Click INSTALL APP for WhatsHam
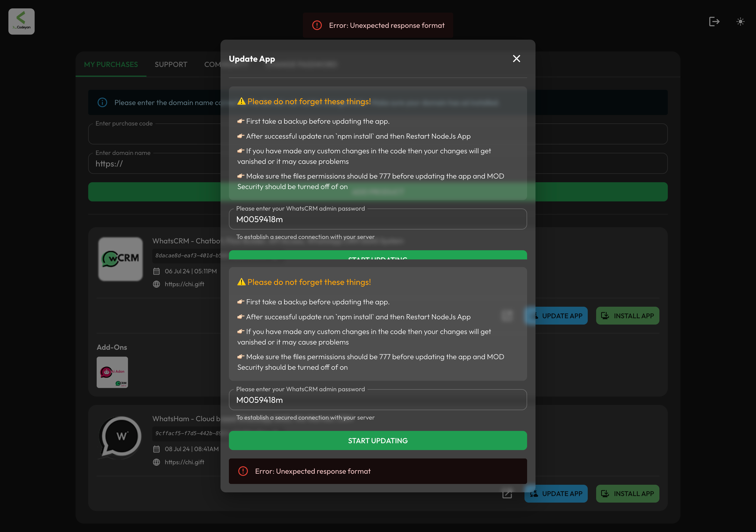The width and height of the screenshot is (756, 532). coord(627,493)
